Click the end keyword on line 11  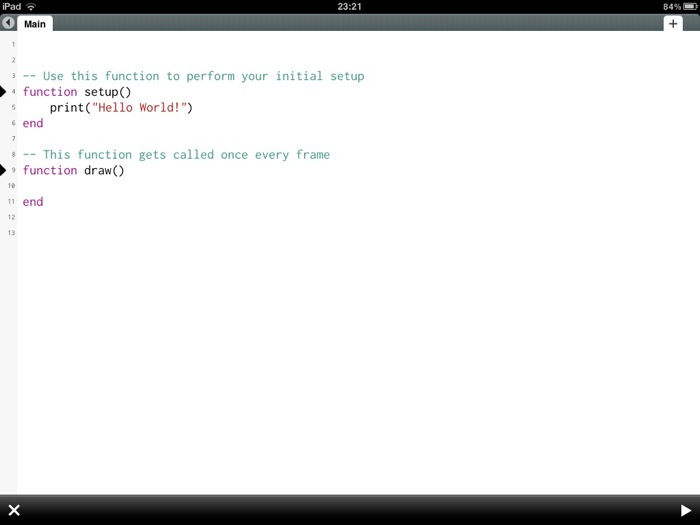tap(33, 202)
